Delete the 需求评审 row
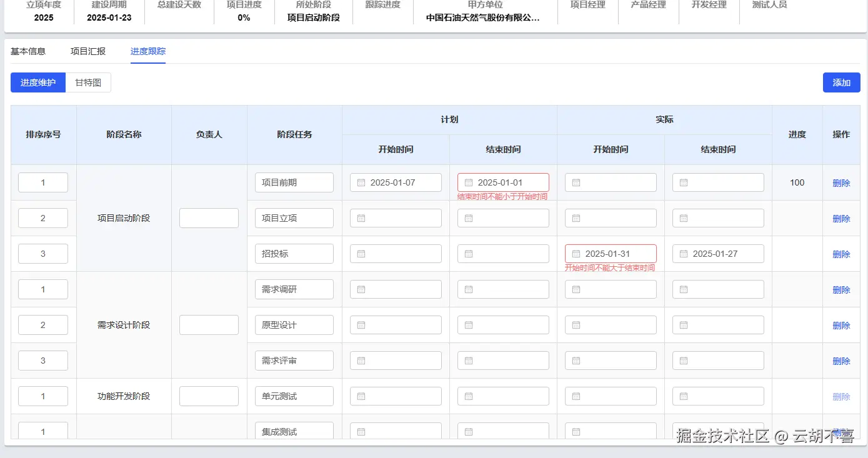This screenshot has height=458, width=868. point(841,361)
